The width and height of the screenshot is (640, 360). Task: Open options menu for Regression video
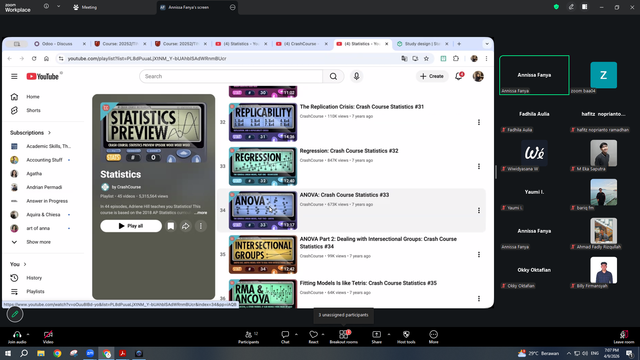coord(479,166)
